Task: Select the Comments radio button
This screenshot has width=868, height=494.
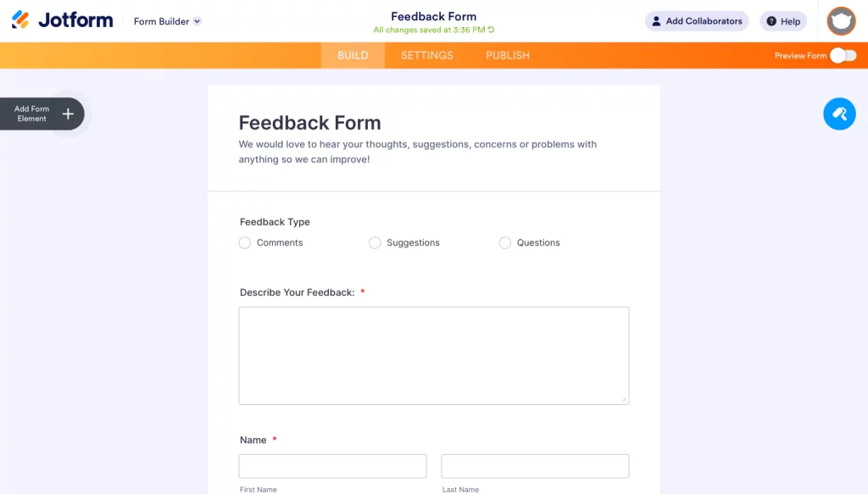Action: (x=244, y=242)
